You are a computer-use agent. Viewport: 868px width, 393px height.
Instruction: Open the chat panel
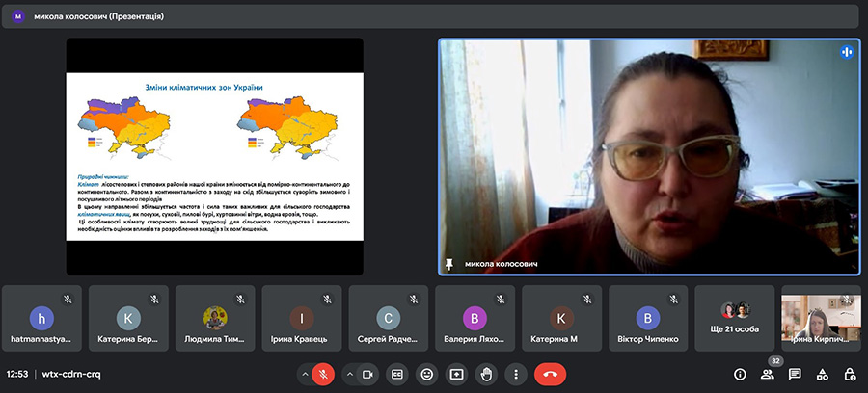pos(795,374)
